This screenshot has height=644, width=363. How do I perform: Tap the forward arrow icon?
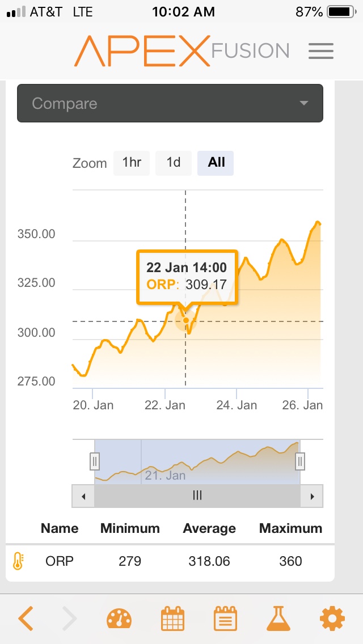tap(69, 618)
